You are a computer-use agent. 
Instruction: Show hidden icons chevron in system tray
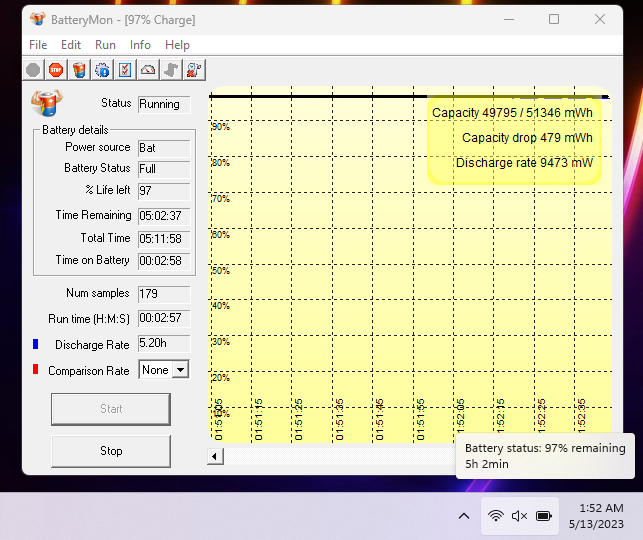(x=464, y=516)
